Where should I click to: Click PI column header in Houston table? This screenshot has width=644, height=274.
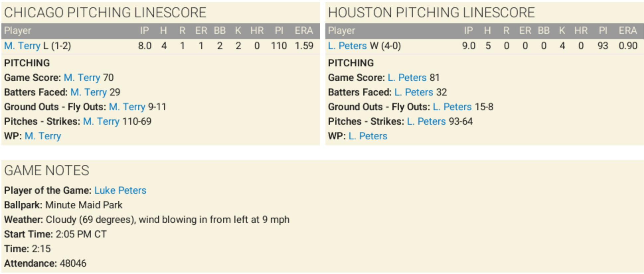(x=603, y=31)
